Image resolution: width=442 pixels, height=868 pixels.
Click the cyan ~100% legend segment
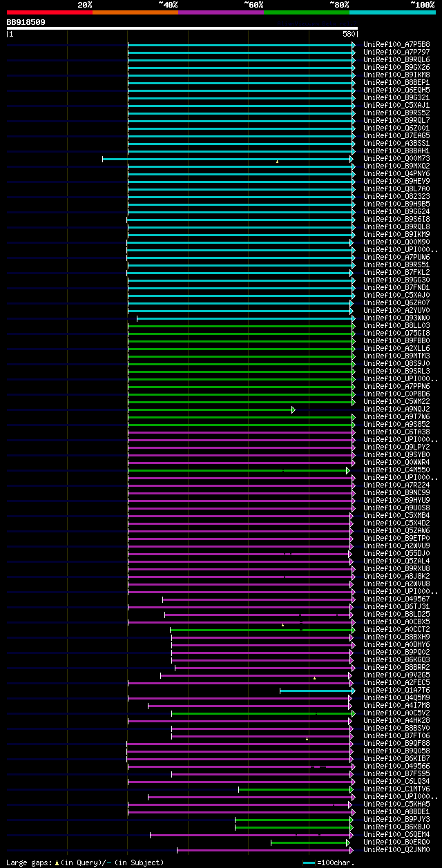pos(392,12)
